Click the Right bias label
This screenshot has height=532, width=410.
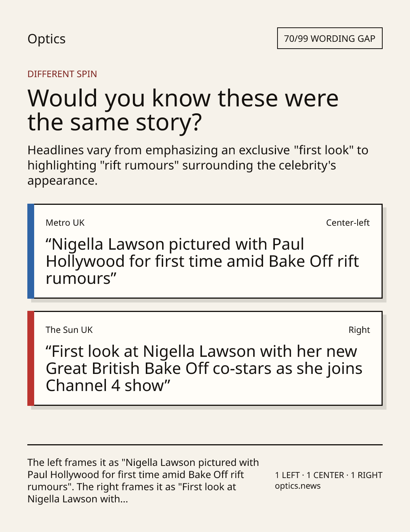click(x=359, y=330)
